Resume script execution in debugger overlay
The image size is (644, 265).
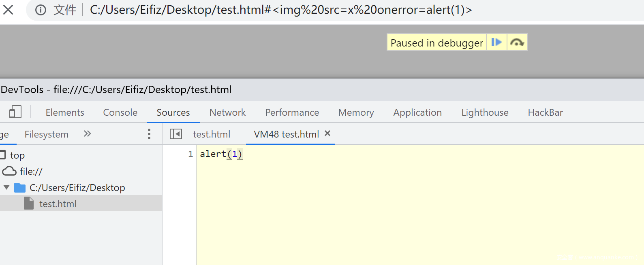tap(496, 42)
